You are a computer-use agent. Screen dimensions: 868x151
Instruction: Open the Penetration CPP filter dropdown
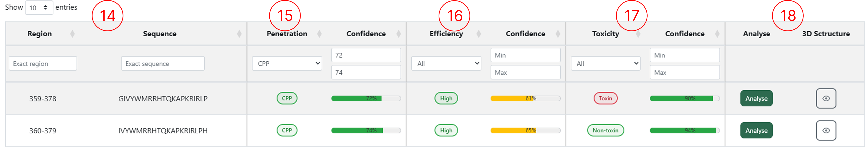point(287,63)
